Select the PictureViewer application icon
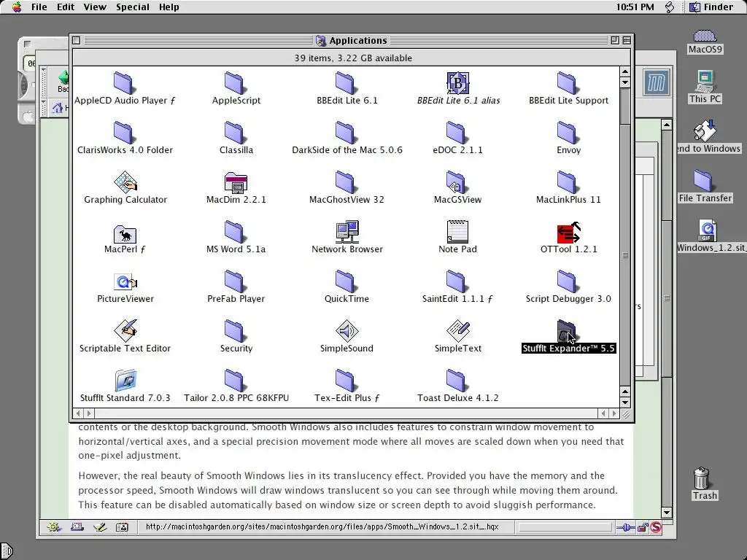The width and height of the screenshot is (747, 560). point(125,281)
